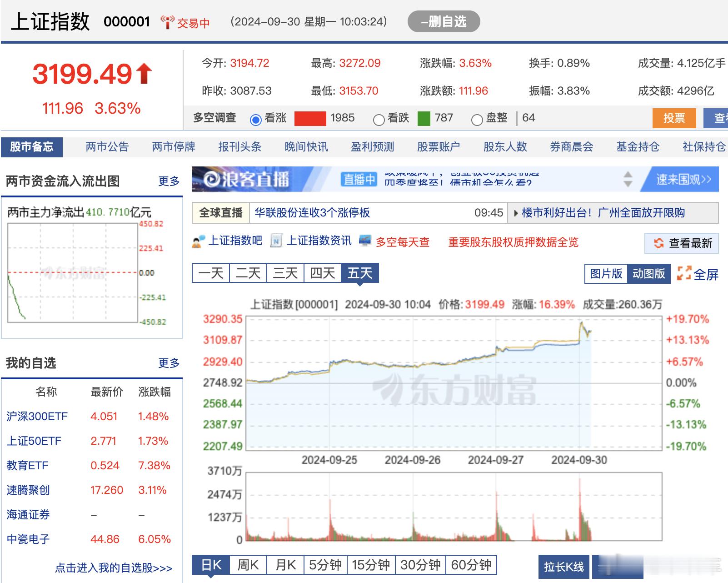Switch to 30分钟 K-line tab

coord(421,565)
